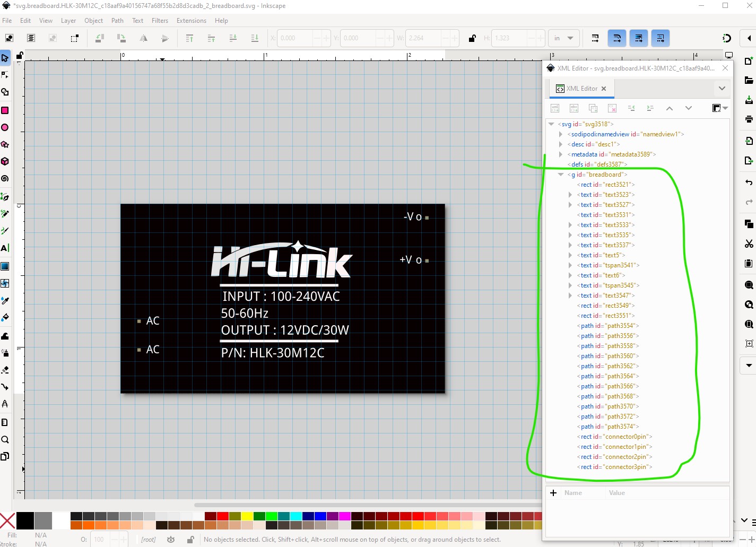
Task: Select the Selector arrow tool
Action: 5,58
